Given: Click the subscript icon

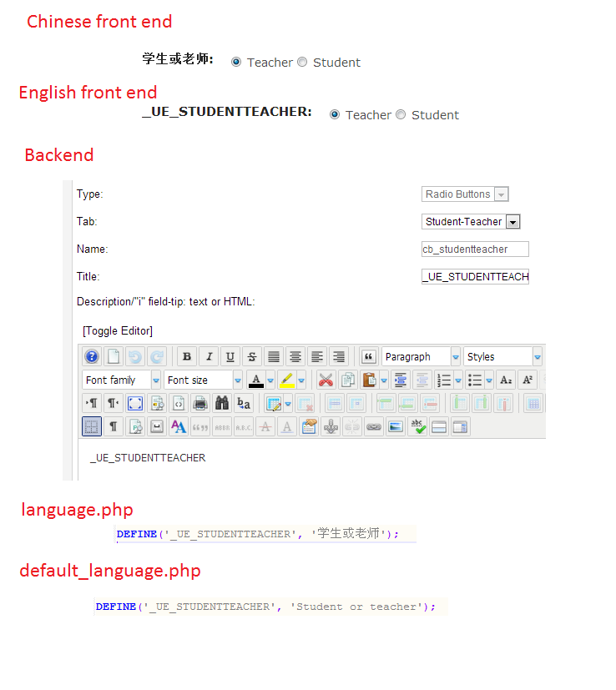Looking at the screenshot, I should 506,380.
